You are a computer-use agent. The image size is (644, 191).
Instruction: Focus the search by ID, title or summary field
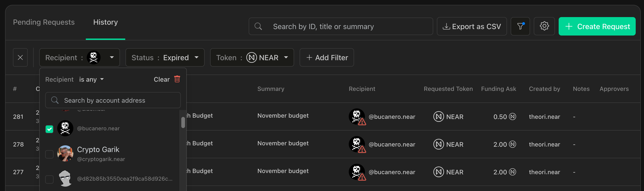340,26
